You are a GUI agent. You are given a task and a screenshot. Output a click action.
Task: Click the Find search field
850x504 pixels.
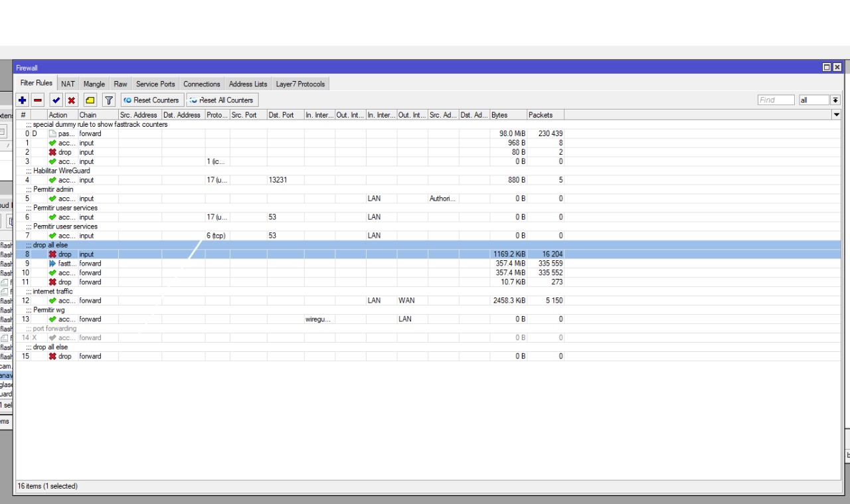776,100
